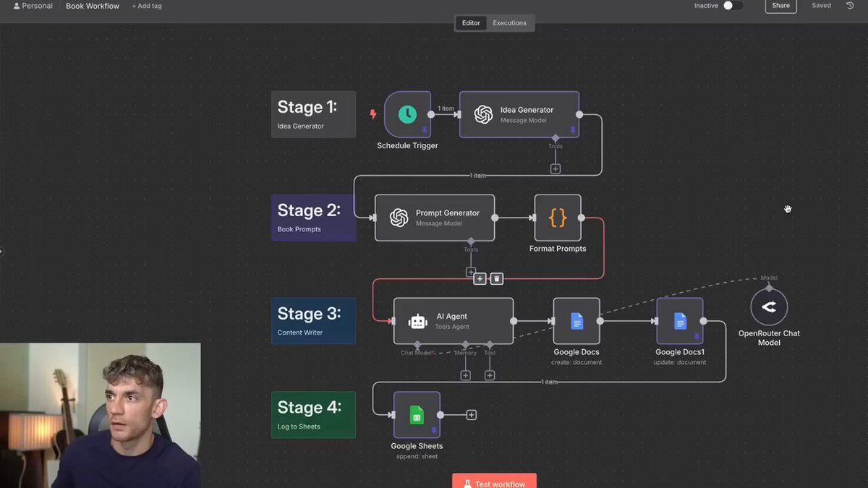The image size is (868, 488).
Task: Open the Google Docs create document node
Action: click(576, 321)
